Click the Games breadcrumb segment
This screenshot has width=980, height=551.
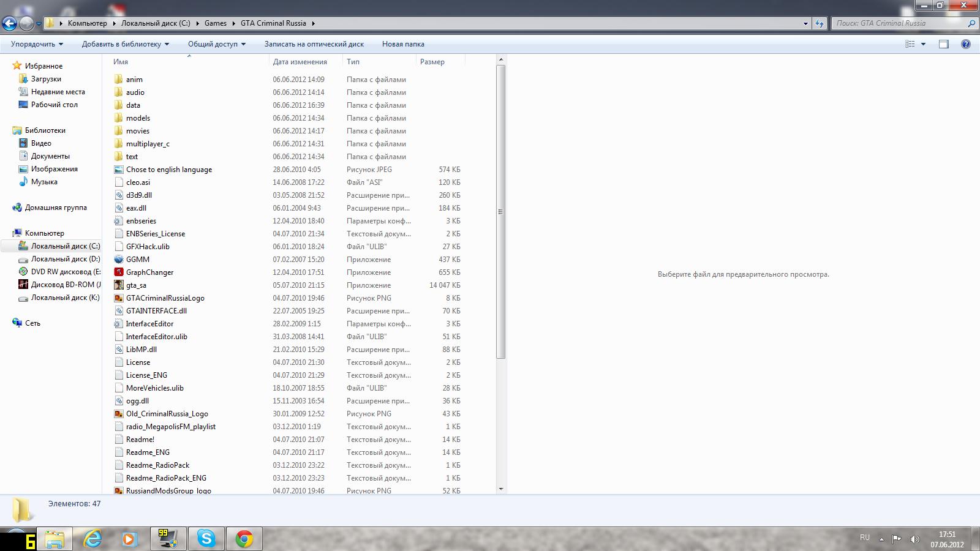pyautogui.click(x=216, y=23)
